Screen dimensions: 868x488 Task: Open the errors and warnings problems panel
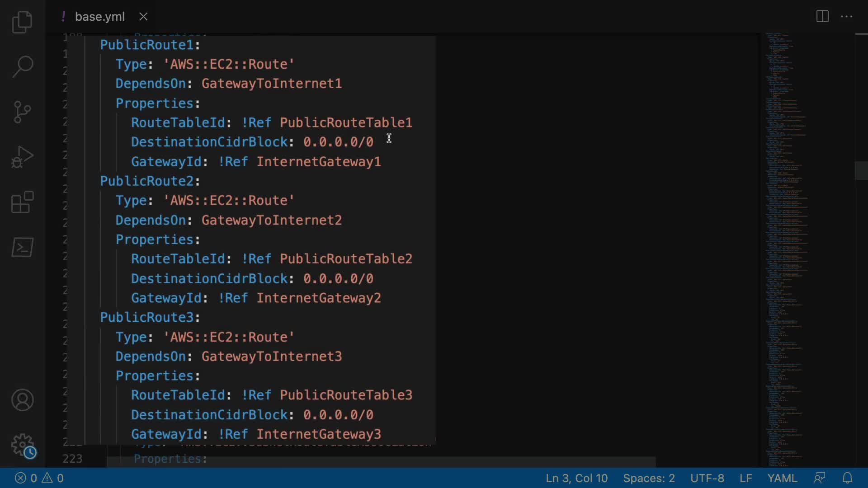click(x=39, y=478)
